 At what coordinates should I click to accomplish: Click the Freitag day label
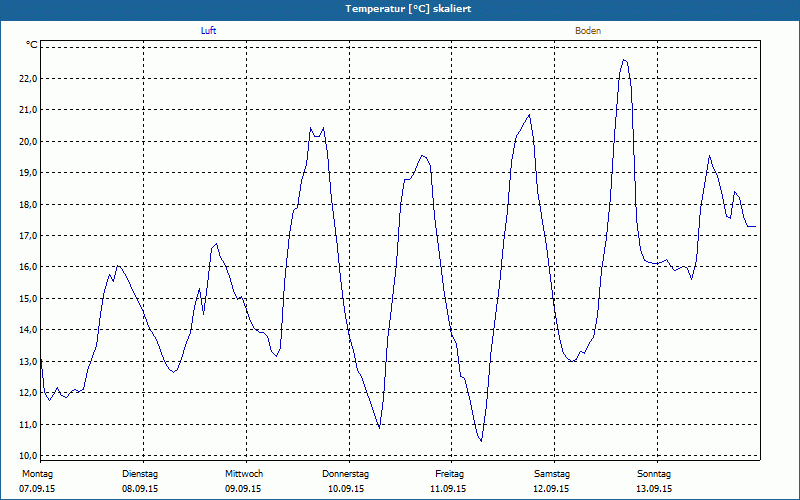click(449, 474)
